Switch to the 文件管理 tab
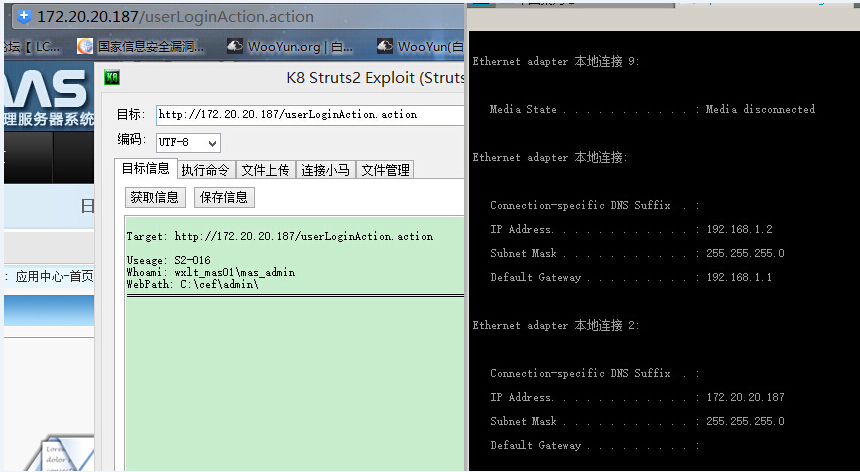This screenshot has height=472, width=860. click(385, 170)
